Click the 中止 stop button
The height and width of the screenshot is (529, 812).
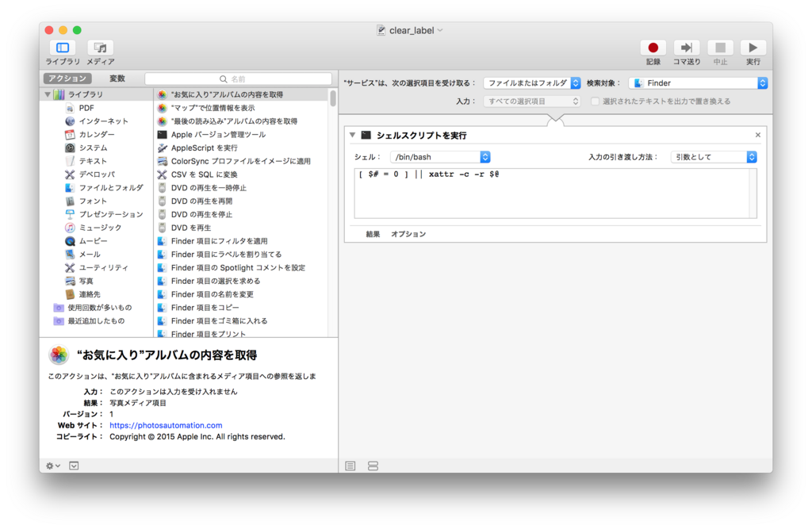click(720, 48)
